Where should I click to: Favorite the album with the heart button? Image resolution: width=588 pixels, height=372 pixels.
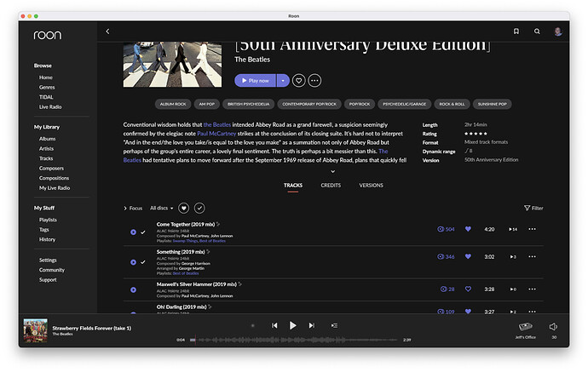click(298, 81)
